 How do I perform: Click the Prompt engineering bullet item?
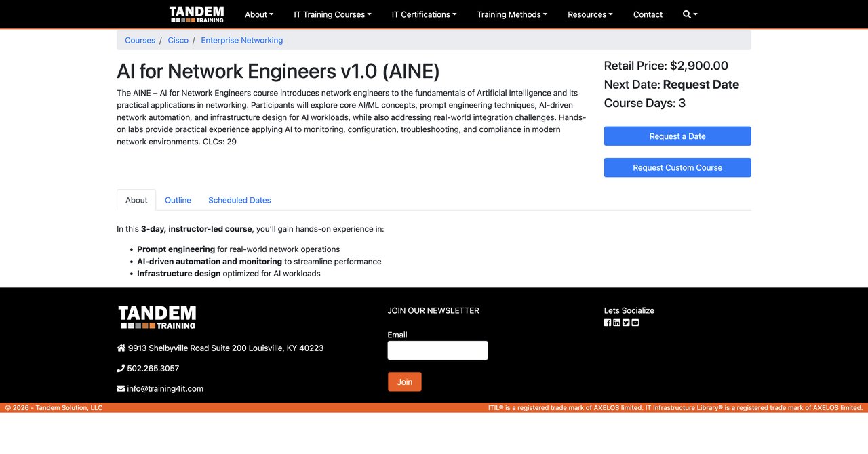click(239, 249)
